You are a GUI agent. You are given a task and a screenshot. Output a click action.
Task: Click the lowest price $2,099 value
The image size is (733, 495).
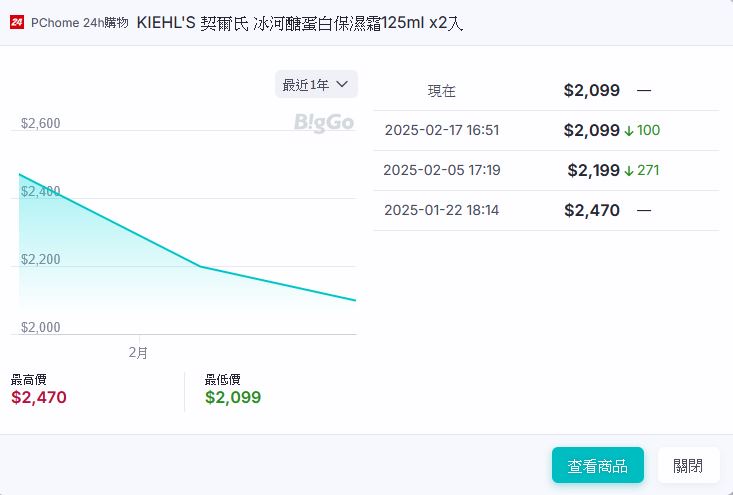coord(233,397)
